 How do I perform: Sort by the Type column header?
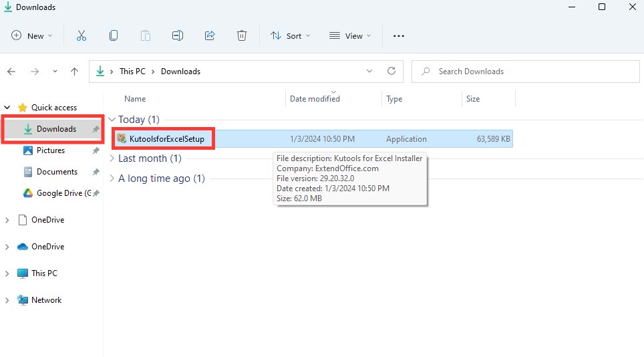click(394, 98)
